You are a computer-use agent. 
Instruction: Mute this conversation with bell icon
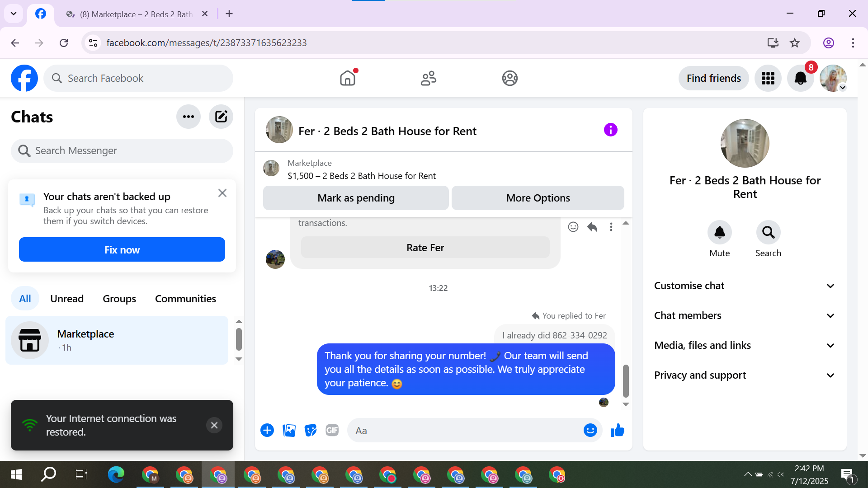click(x=719, y=233)
